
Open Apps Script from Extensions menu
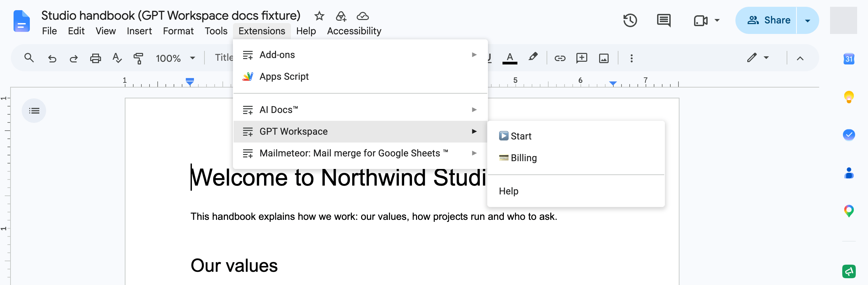[360, 76]
